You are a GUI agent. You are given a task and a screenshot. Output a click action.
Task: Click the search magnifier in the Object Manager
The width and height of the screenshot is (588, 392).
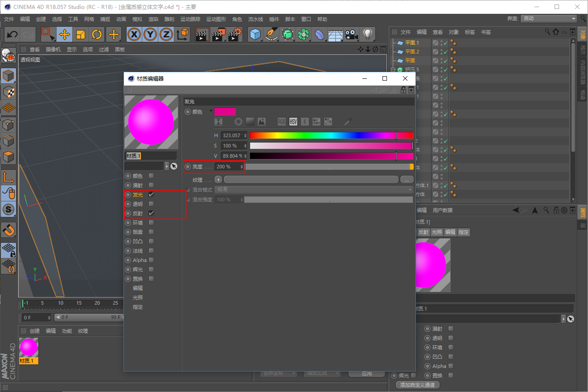click(x=547, y=32)
